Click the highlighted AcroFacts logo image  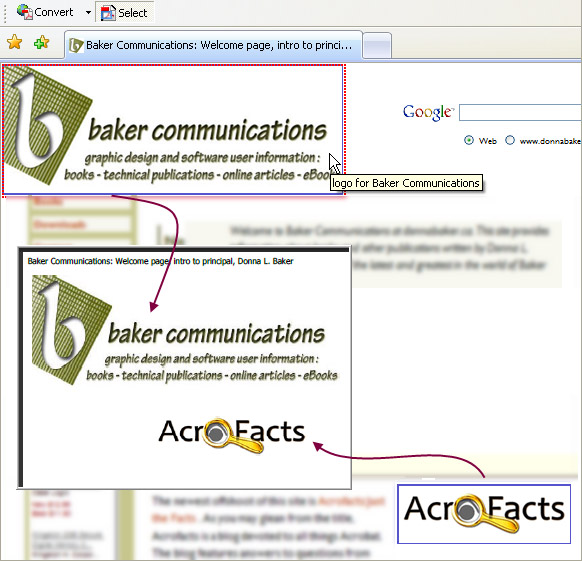pos(484,514)
